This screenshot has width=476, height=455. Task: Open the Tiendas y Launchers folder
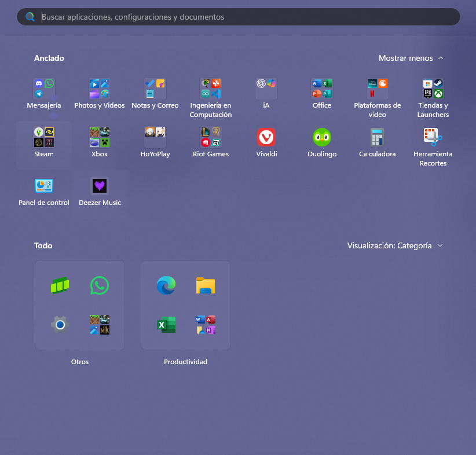pos(433,89)
